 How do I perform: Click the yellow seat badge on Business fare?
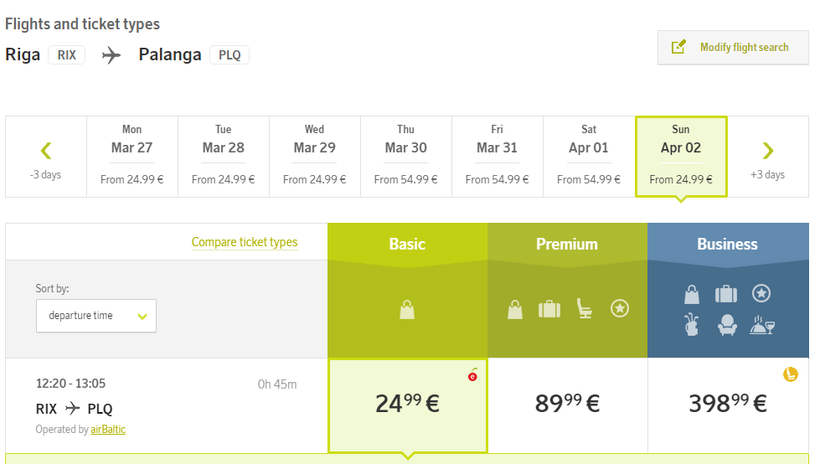coord(790,374)
